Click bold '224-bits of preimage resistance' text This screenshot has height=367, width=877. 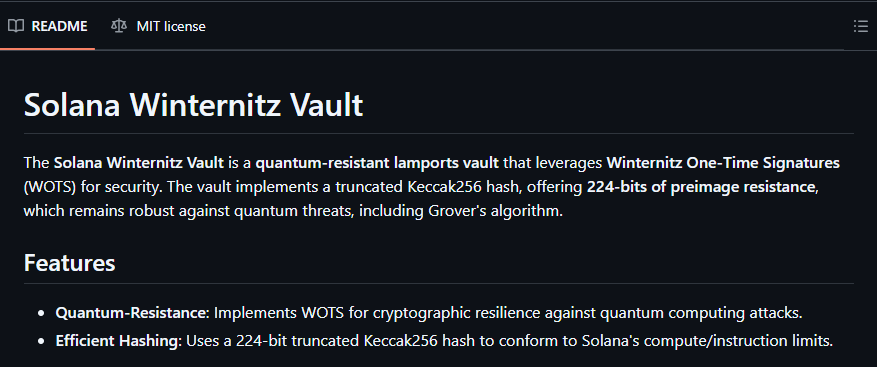click(700, 187)
